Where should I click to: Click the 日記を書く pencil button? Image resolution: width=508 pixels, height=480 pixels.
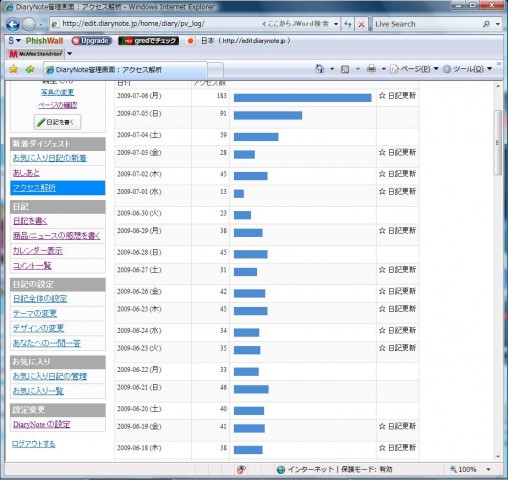click(x=57, y=122)
